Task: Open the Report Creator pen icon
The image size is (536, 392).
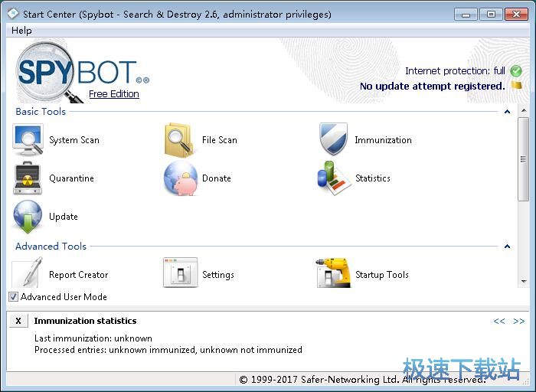Action: tap(28, 273)
